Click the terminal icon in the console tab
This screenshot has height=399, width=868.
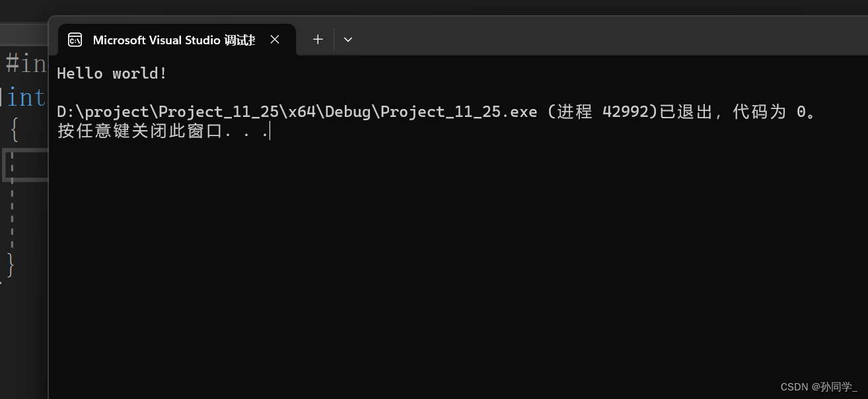tap(75, 40)
